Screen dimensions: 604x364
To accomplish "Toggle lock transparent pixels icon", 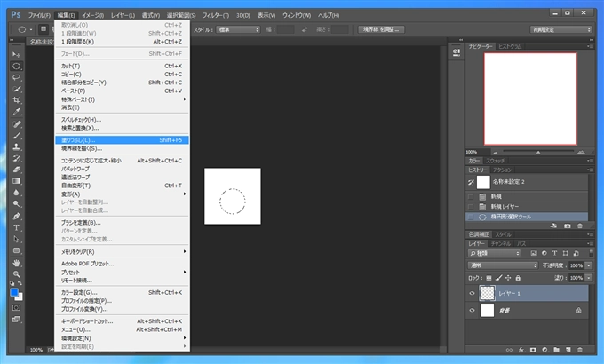I will pos(489,278).
